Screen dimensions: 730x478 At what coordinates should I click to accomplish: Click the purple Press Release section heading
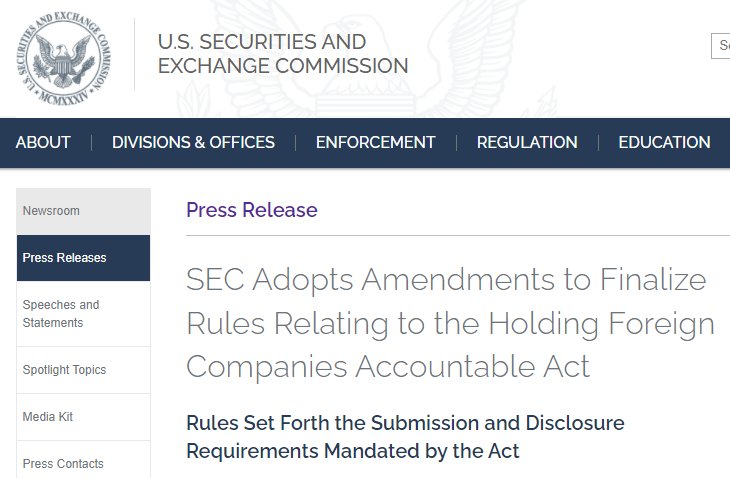pyautogui.click(x=251, y=210)
